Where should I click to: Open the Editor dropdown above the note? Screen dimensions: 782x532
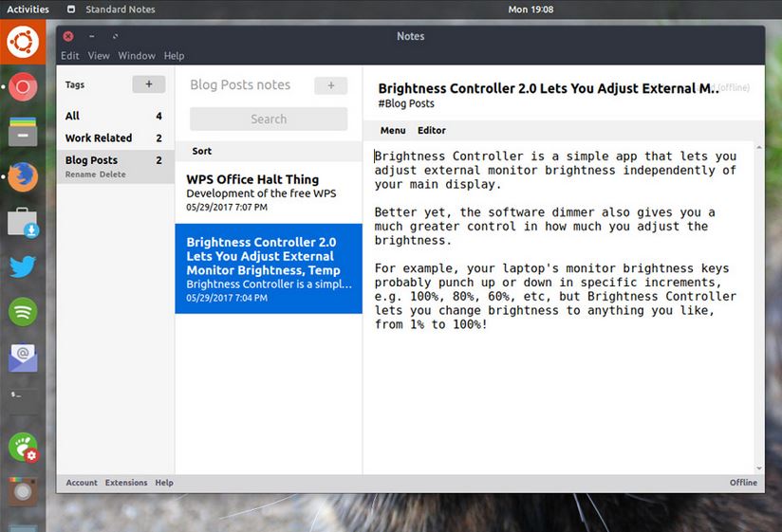431,130
